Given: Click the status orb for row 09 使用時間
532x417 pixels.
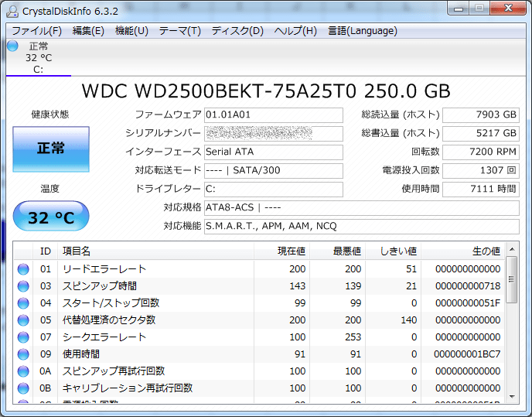Looking at the screenshot, I should click(x=23, y=354).
